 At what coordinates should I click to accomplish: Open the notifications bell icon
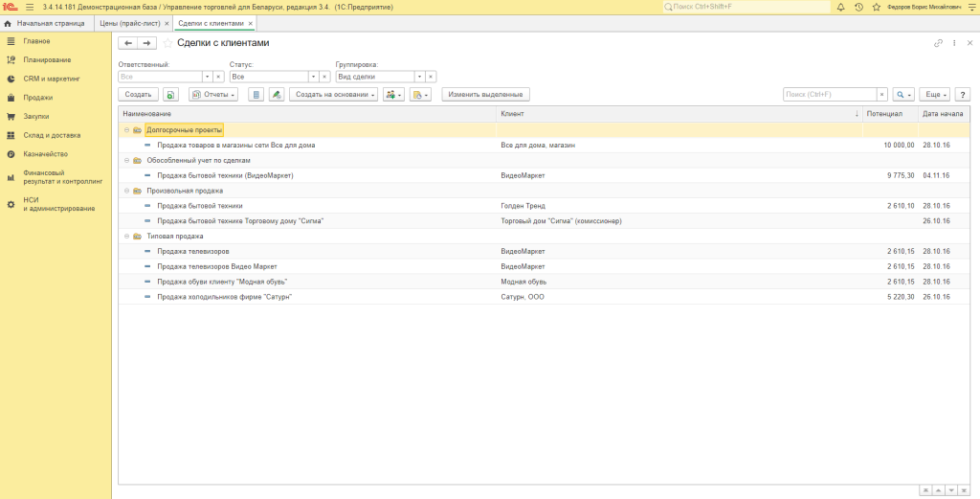[x=840, y=7]
